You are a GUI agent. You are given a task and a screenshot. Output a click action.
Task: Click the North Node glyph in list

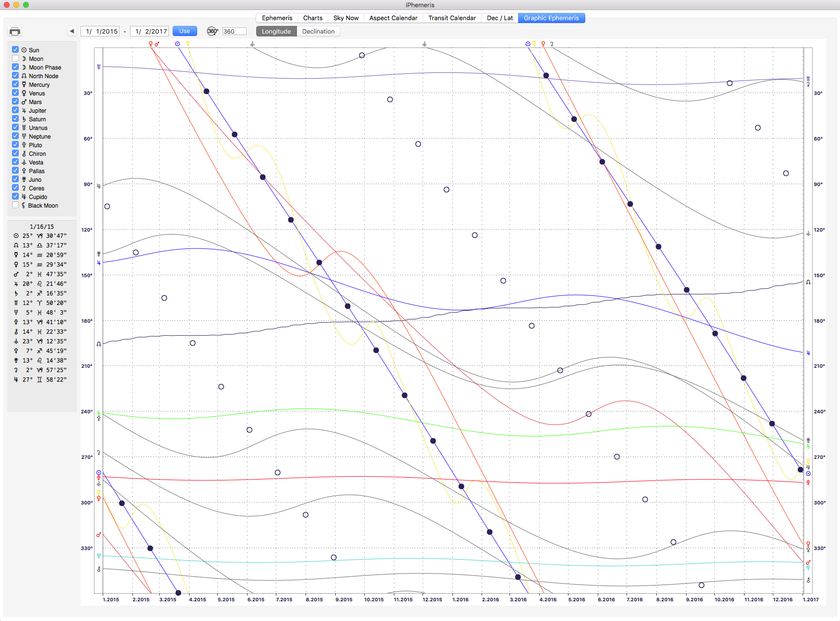pos(24,76)
